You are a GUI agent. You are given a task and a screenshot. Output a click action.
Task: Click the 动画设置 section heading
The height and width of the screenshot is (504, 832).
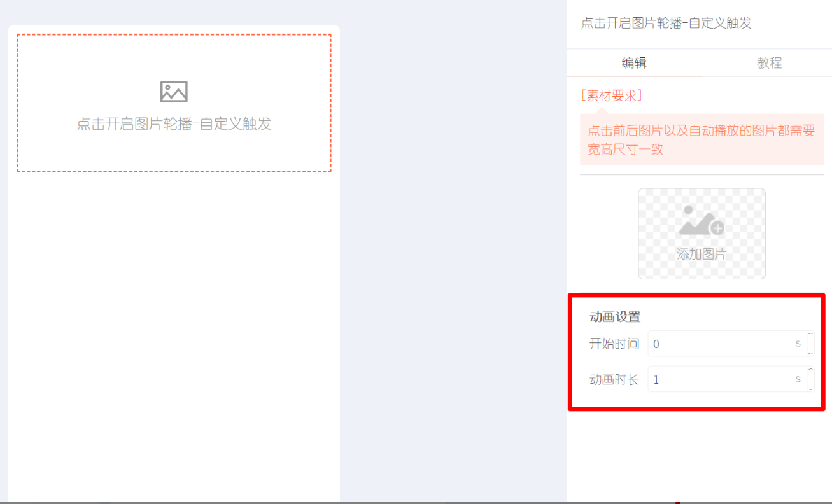pos(615,317)
